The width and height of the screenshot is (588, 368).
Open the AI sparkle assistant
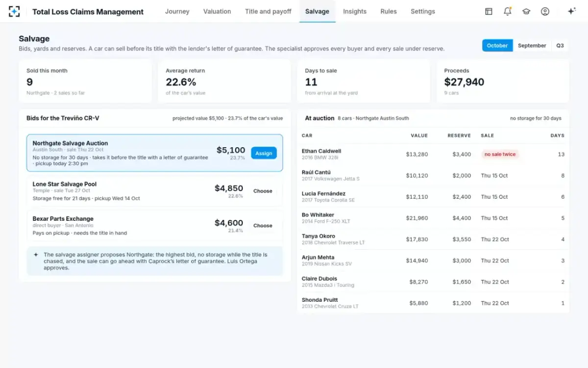coord(571,11)
